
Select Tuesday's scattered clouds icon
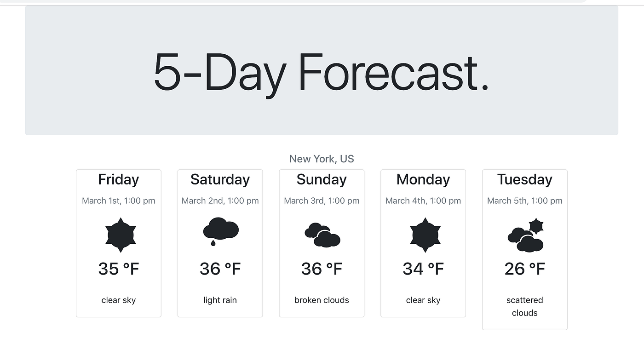pos(525,237)
